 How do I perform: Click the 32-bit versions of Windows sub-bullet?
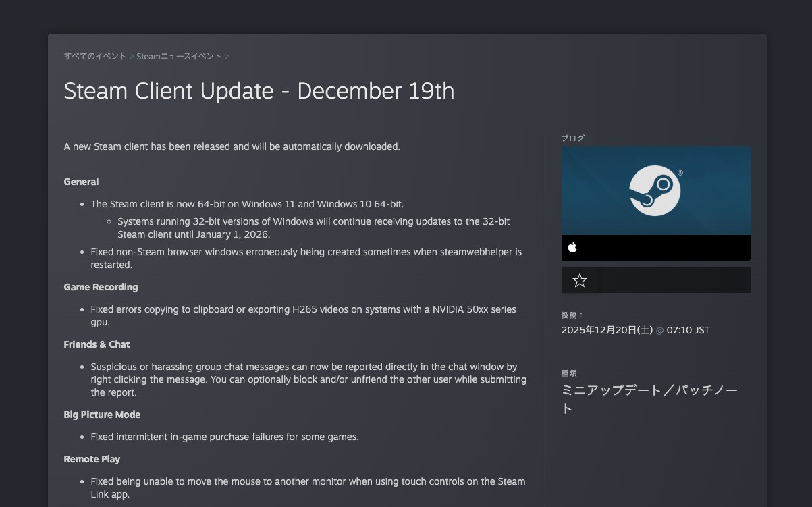pyautogui.click(x=314, y=228)
